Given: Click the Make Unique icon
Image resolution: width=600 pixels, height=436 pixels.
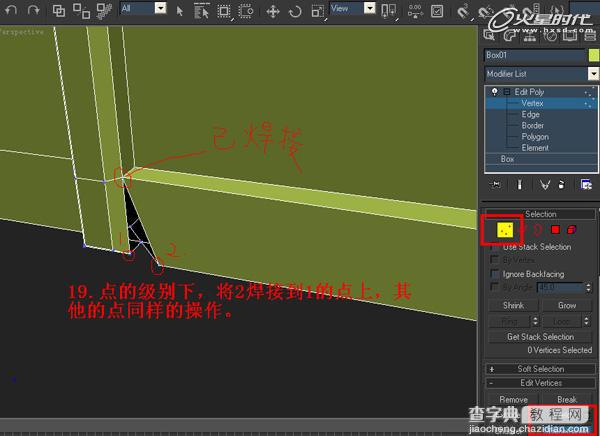Looking at the screenshot, I should pyautogui.click(x=545, y=185).
